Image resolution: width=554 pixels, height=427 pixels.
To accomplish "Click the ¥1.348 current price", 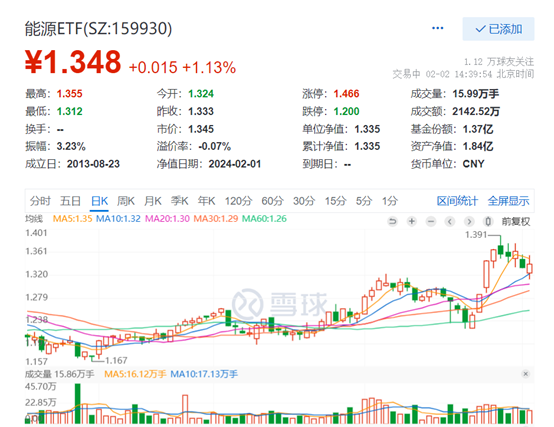I will tap(73, 62).
